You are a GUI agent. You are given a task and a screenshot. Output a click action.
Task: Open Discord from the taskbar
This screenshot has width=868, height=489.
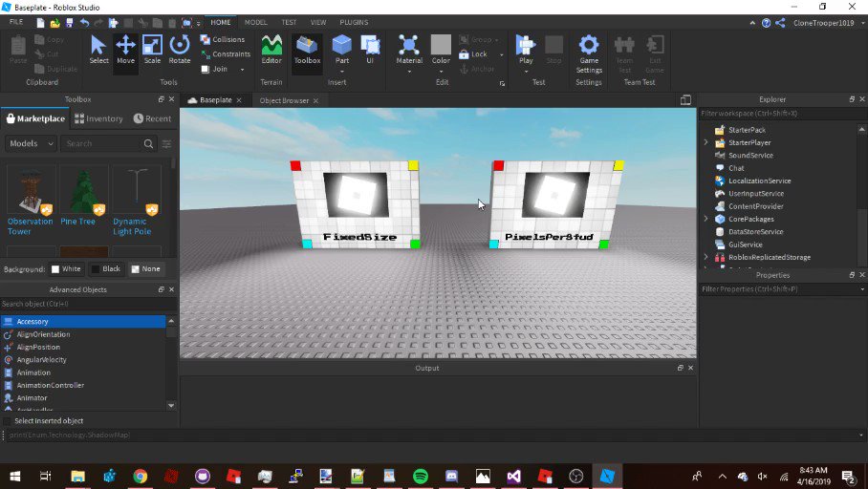click(452, 476)
